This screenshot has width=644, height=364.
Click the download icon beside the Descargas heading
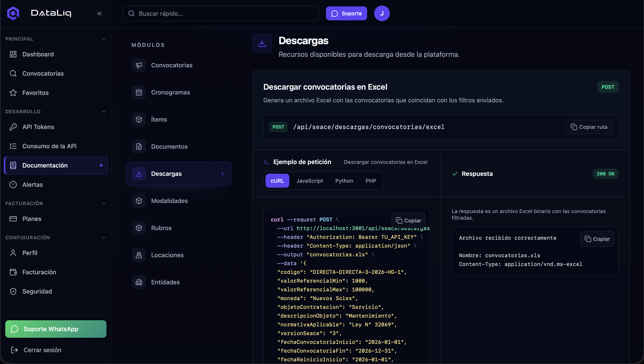point(262,43)
